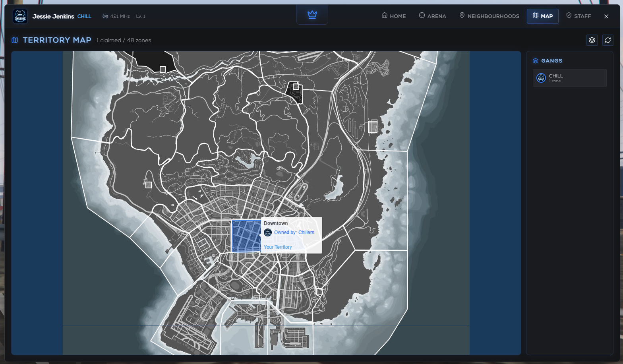The height and width of the screenshot is (364, 623).
Task: Click the "CHILL" tag next to the player name
Action: [x=84, y=16]
